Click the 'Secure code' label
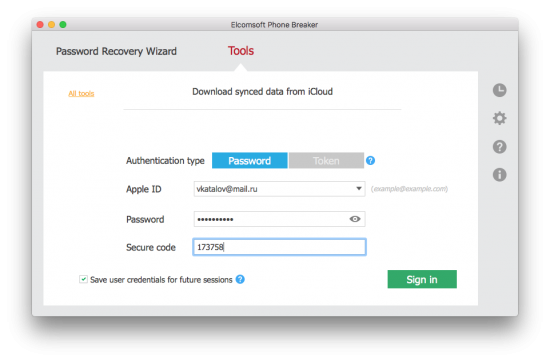 [151, 247]
